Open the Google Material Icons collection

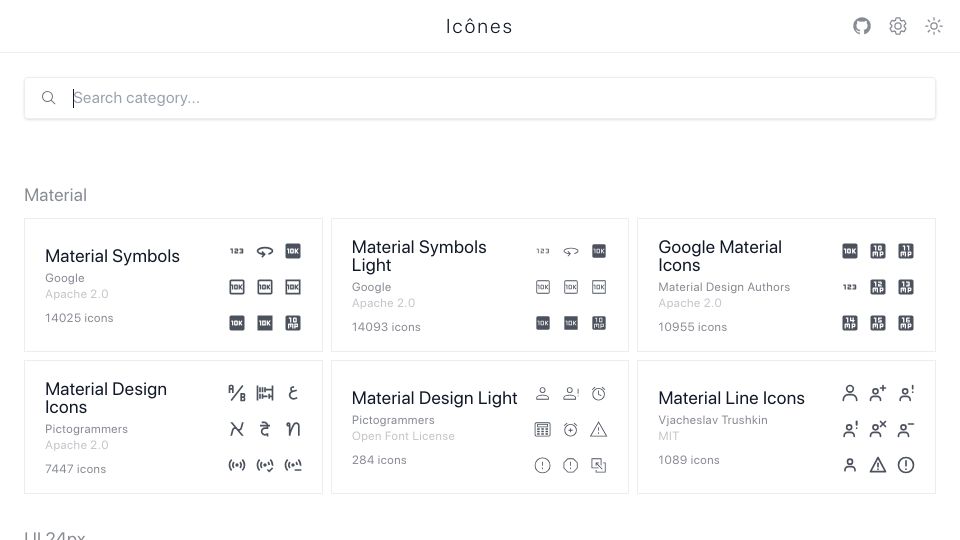pyautogui.click(x=786, y=285)
